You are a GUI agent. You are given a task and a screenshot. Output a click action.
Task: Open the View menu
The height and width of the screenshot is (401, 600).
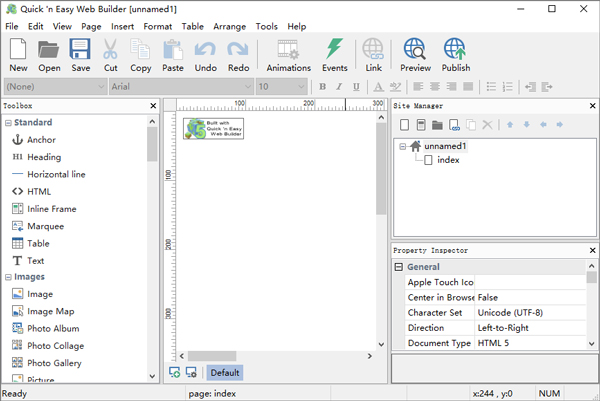(x=62, y=26)
